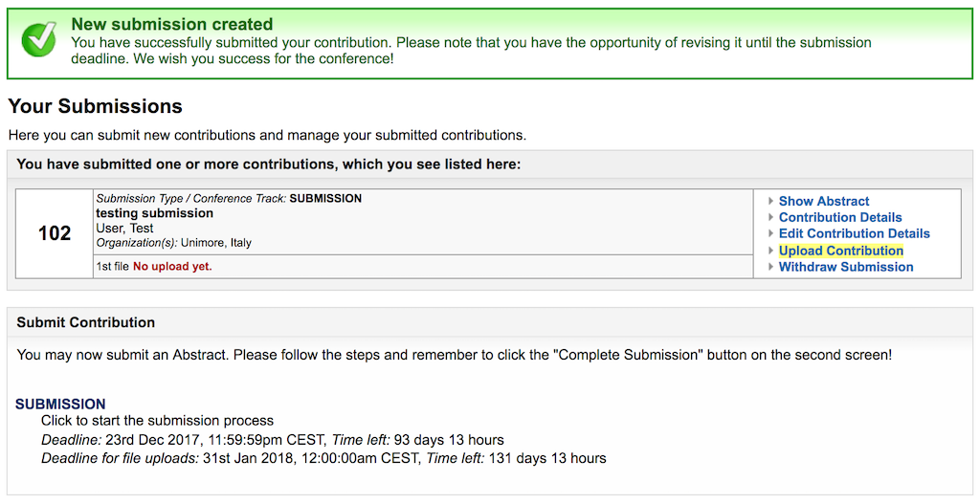Click the green success checkmark icon
980x504 pixels.
pyautogui.click(x=38, y=40)
